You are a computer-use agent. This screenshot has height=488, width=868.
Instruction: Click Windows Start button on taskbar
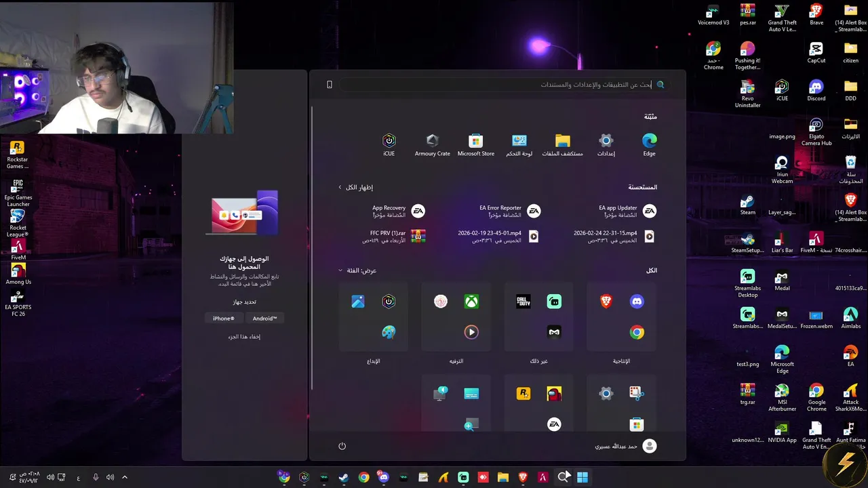(x=582, y=477)
